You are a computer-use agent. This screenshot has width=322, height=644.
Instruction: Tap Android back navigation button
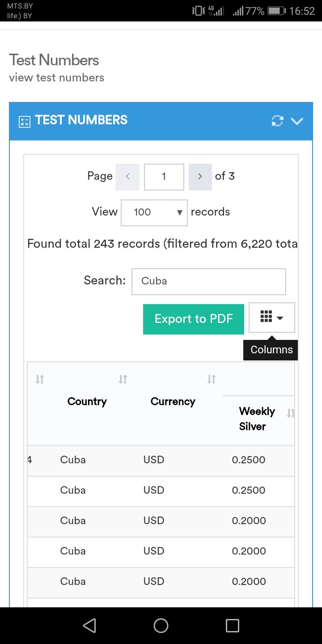89,625
